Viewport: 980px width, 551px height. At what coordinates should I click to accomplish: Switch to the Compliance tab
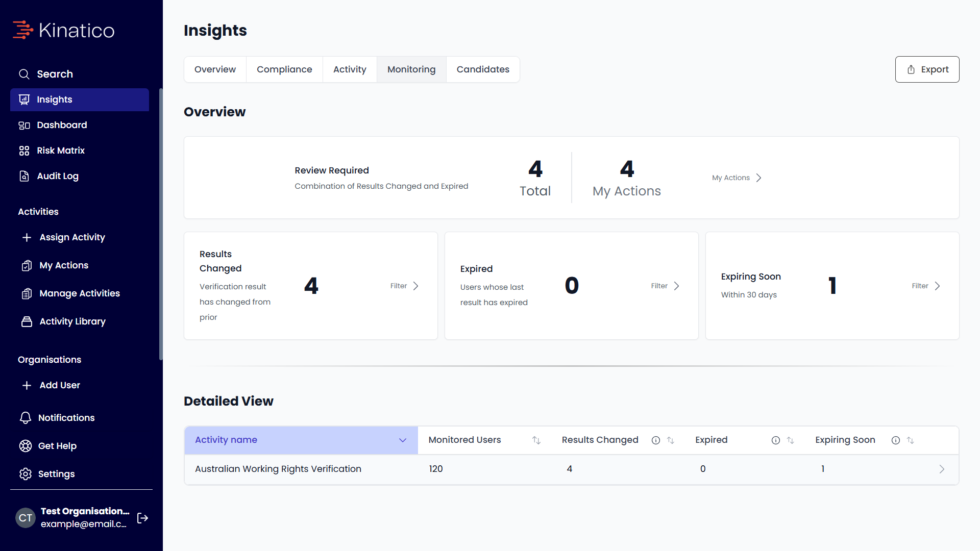284,69
